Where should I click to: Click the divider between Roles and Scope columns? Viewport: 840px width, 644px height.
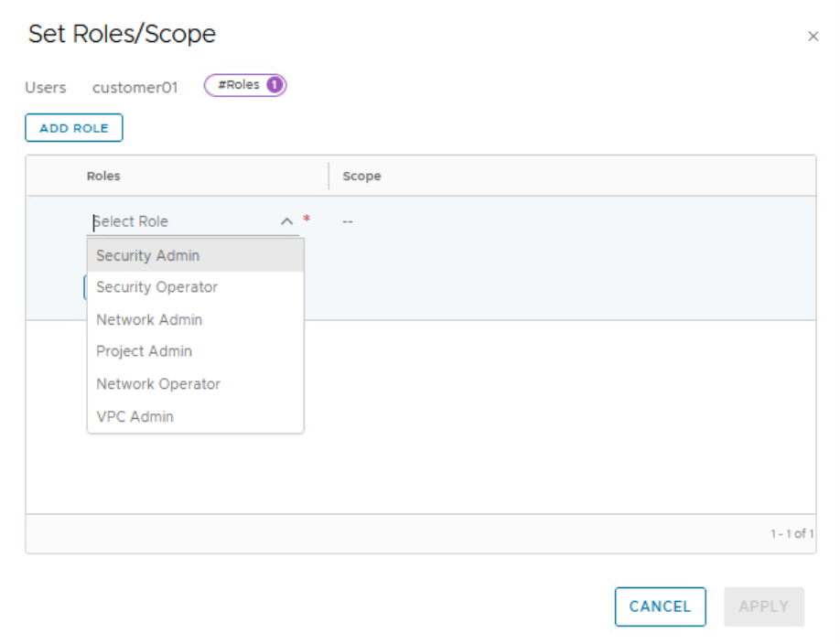328,176
